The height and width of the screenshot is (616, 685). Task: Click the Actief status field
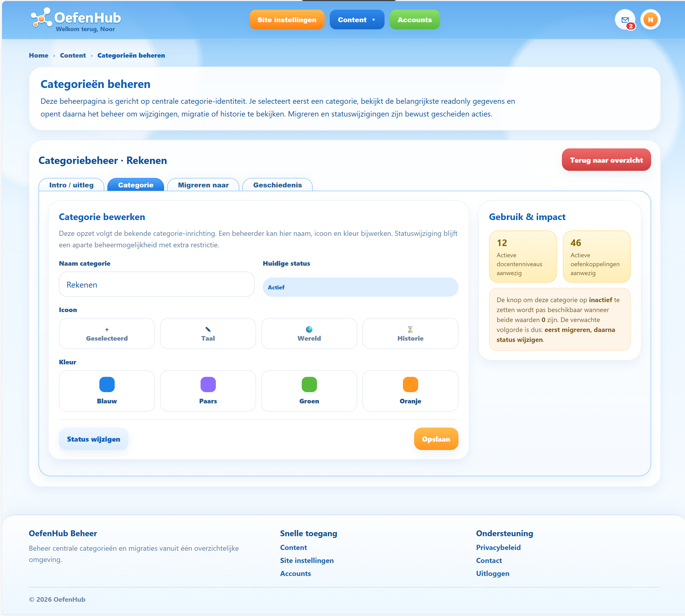click(x=360, y=287)
